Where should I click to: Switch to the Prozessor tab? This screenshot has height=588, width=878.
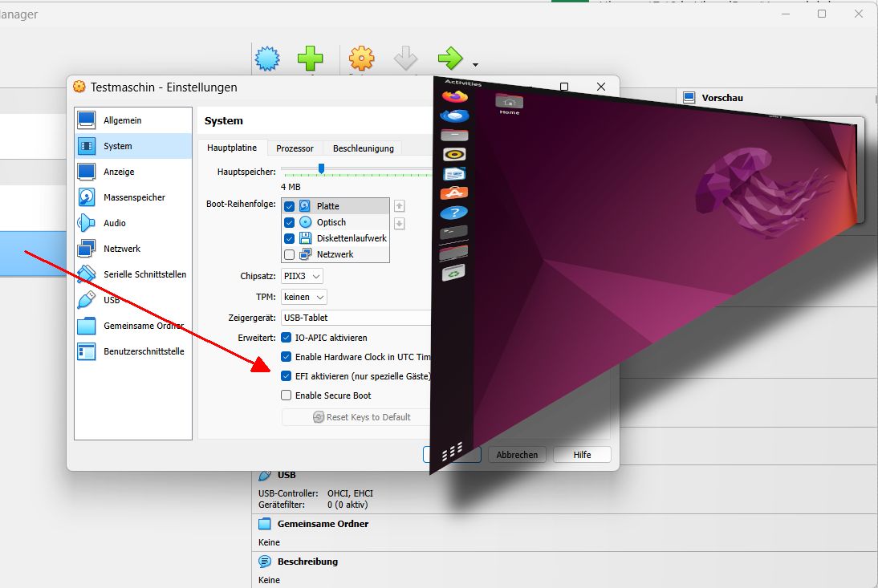click(x=295, y=148)
